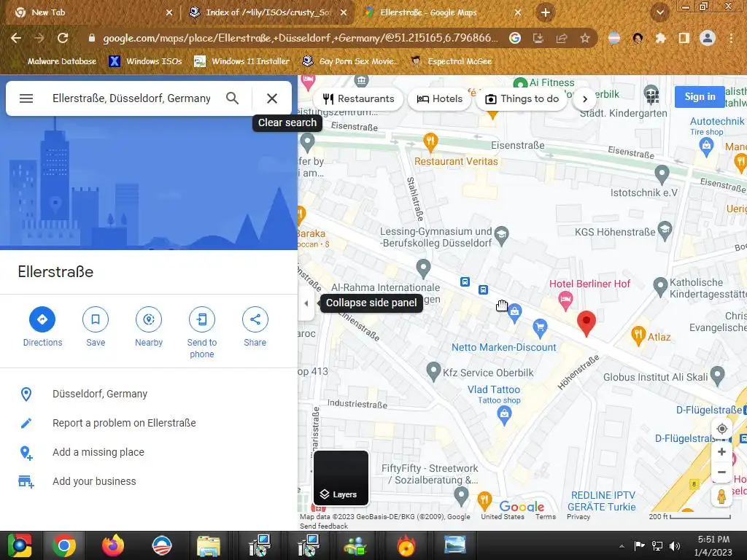Click the browser address bar URL
This screenshot has height=560, width=747.
[300, 38]
